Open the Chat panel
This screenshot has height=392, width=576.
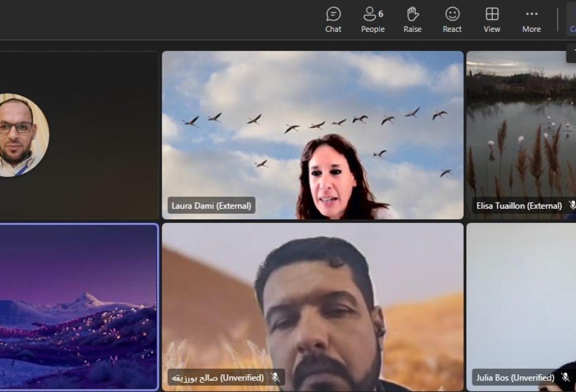pos(333,20)
